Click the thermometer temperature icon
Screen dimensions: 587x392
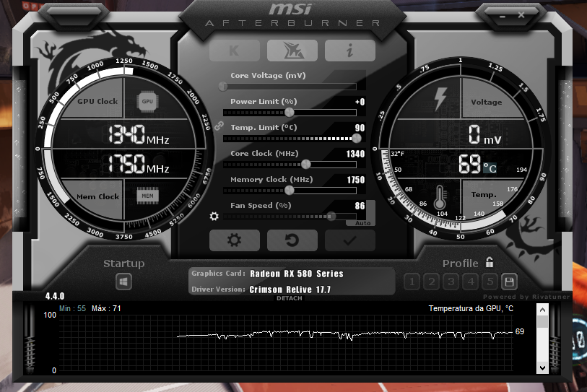[440, 197]
